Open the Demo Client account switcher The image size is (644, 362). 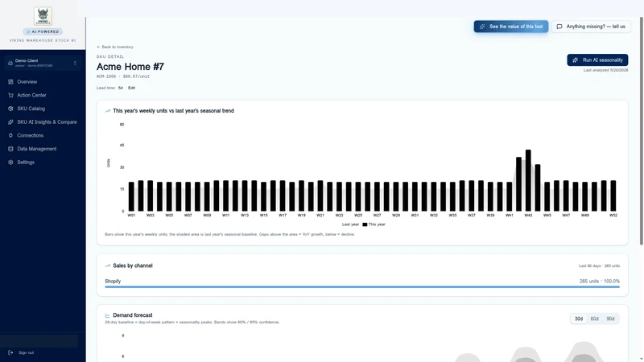[x=43, y=63]
